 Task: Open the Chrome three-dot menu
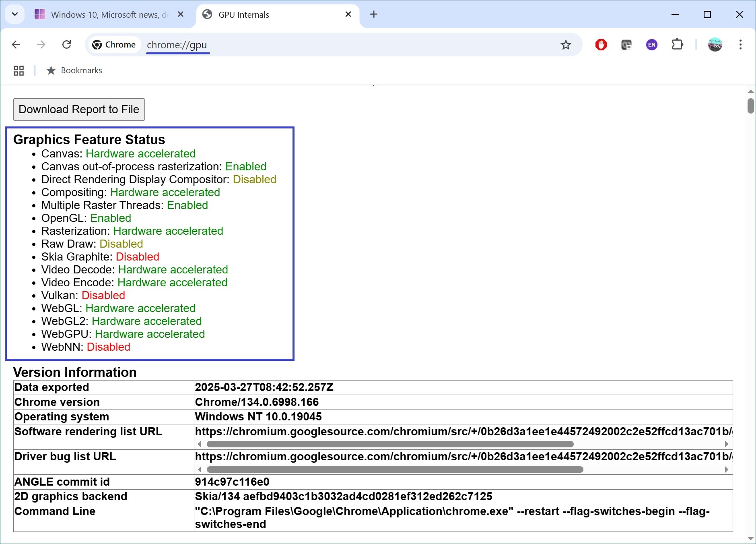click(740, 45)
